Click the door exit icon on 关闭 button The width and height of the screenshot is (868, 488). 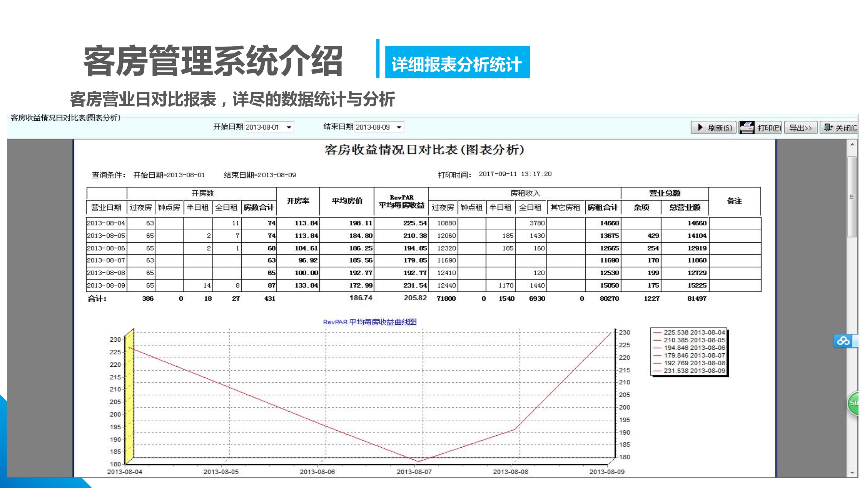(x=828, y=128)
